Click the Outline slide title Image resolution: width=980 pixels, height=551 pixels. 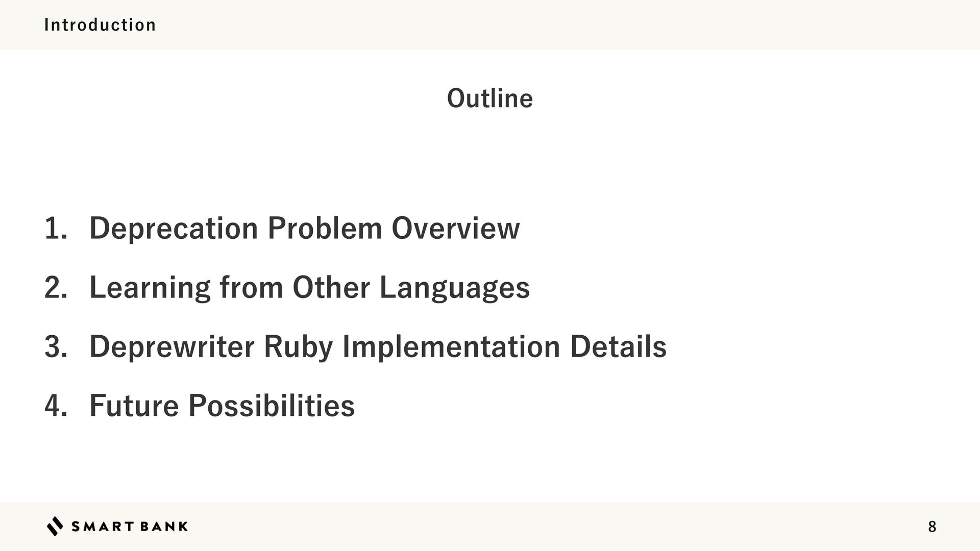[489, 98]
